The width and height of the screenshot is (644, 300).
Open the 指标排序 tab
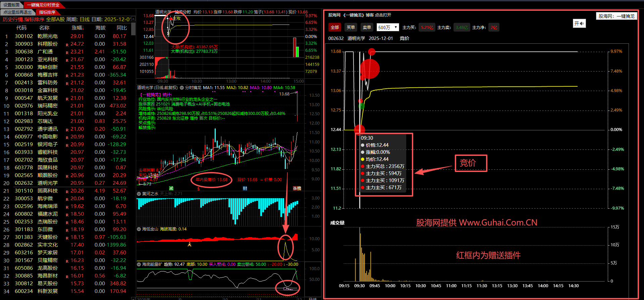(47, 12)
